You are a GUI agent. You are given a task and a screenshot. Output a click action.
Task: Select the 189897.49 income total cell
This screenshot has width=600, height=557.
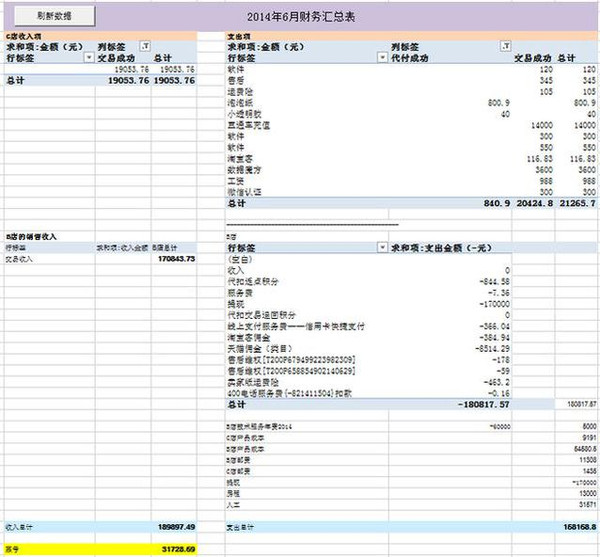tap(176, 527)
